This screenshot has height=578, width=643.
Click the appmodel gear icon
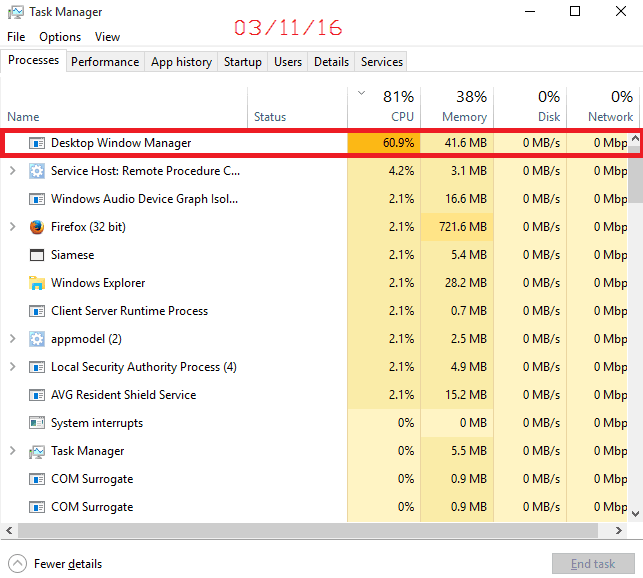(36, 339)
